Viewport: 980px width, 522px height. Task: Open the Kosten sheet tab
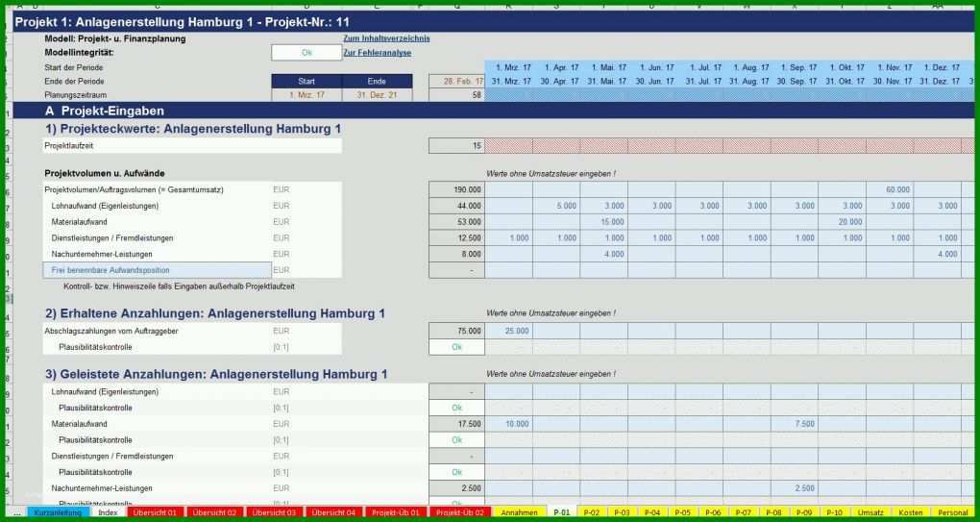tap(910, 512)
